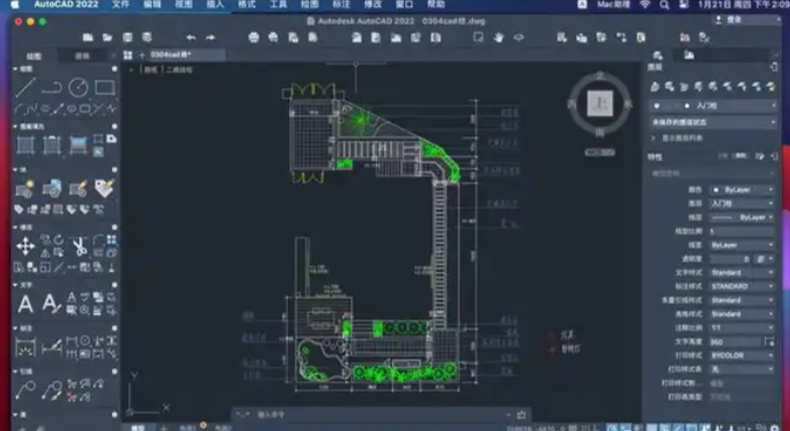This screenshot has width=790, height=431.
Task: Select the Trim scissors tool
Action: point(78,244)
